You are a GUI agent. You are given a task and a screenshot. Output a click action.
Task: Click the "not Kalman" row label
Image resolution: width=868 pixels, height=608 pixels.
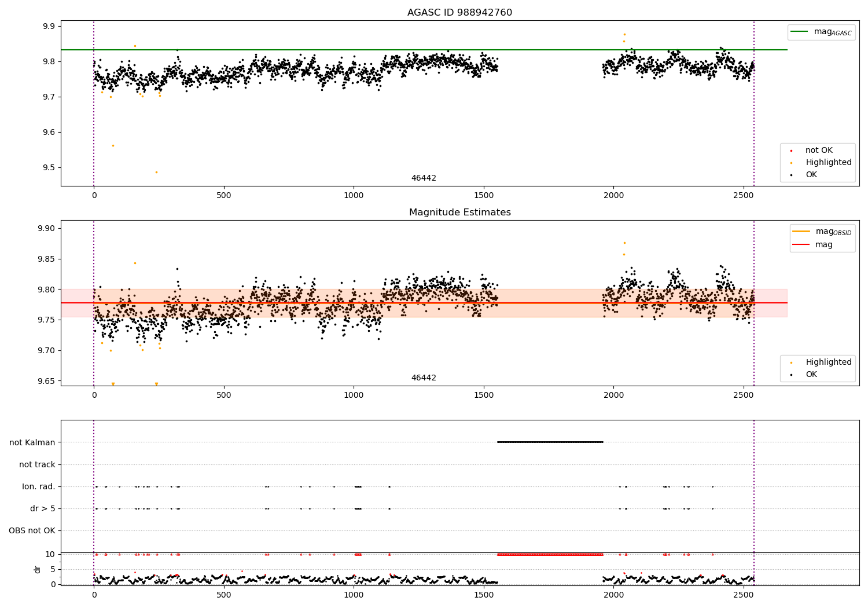coord(32,443)
